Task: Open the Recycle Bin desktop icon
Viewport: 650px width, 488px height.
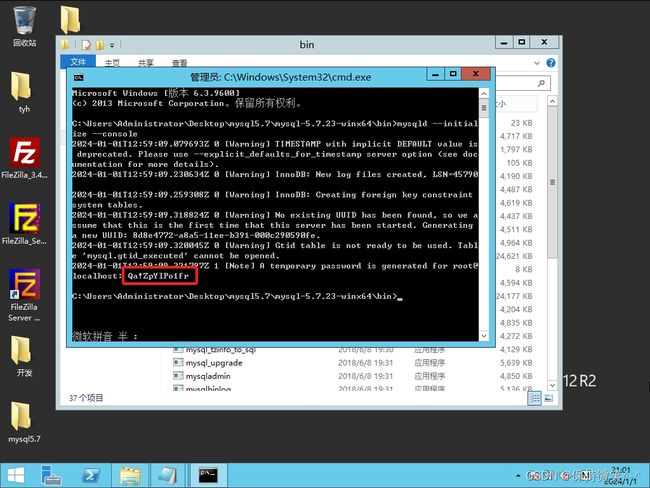Action: tap(24, 26)
